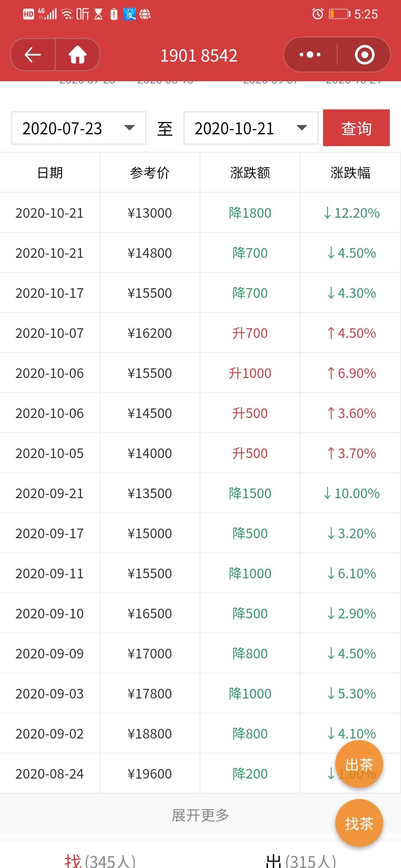Tap the battery indicator icon
Viewport: 401px width, 868px height.
point(339,14)
